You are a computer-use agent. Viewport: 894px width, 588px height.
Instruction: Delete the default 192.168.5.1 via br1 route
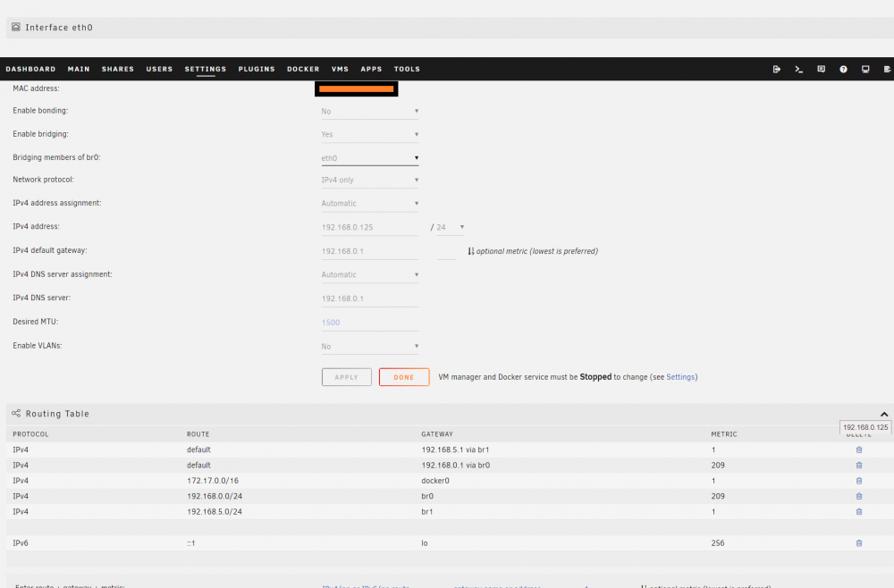[859, 449]
